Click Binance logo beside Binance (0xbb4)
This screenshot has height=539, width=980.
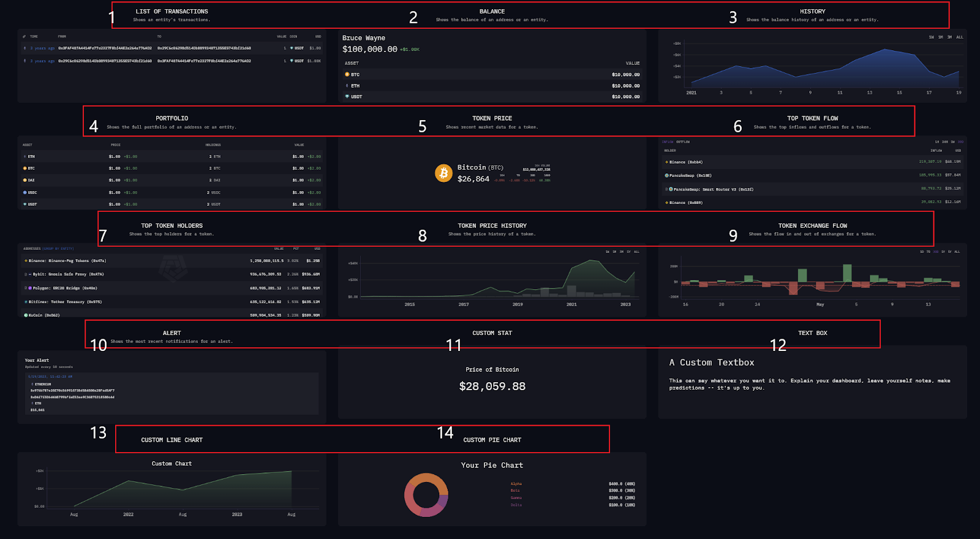(666, 162)
